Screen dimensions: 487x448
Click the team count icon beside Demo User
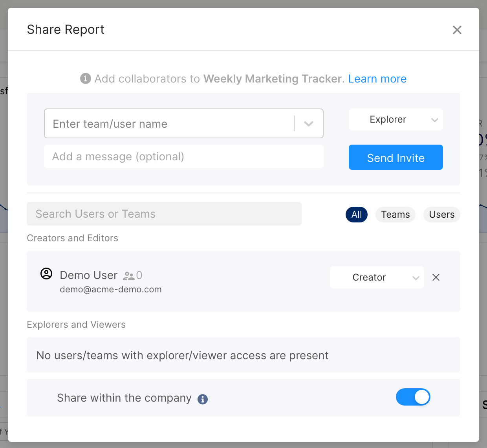point(128,276)
